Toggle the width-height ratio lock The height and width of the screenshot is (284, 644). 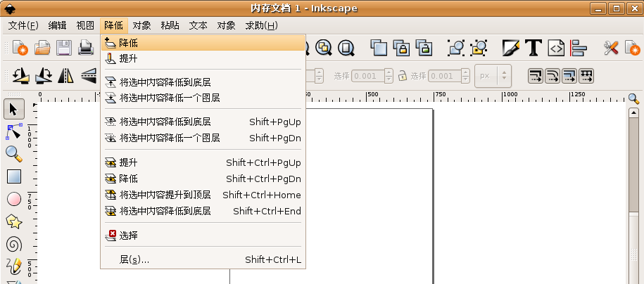click(x=403, y=76)
